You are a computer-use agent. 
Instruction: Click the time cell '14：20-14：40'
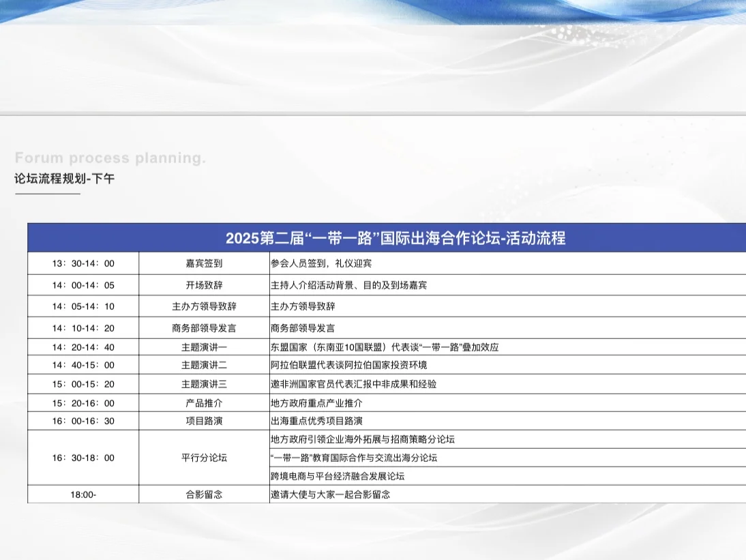83,347
